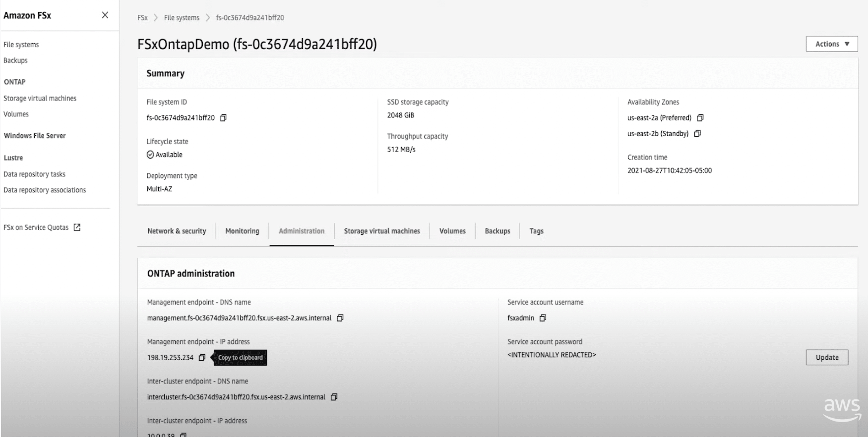Switch to Network & security tab
The width and height of the screenshot is (868, 437).
(x=177, y=231)
